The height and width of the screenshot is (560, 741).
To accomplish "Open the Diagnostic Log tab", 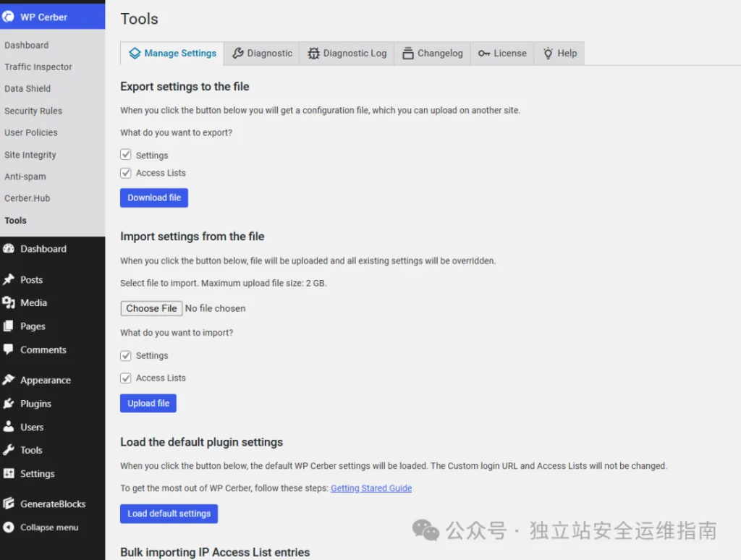I will [x=347, y=54].
